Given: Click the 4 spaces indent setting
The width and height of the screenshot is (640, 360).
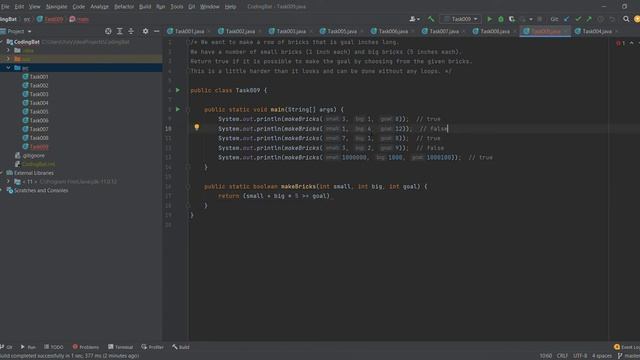Looking at the screenshot, I should (x=602, y=356).
